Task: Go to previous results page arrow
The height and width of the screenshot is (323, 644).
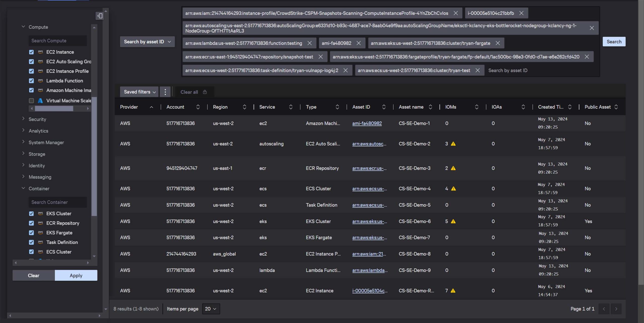Action: [x=604, y=309]
